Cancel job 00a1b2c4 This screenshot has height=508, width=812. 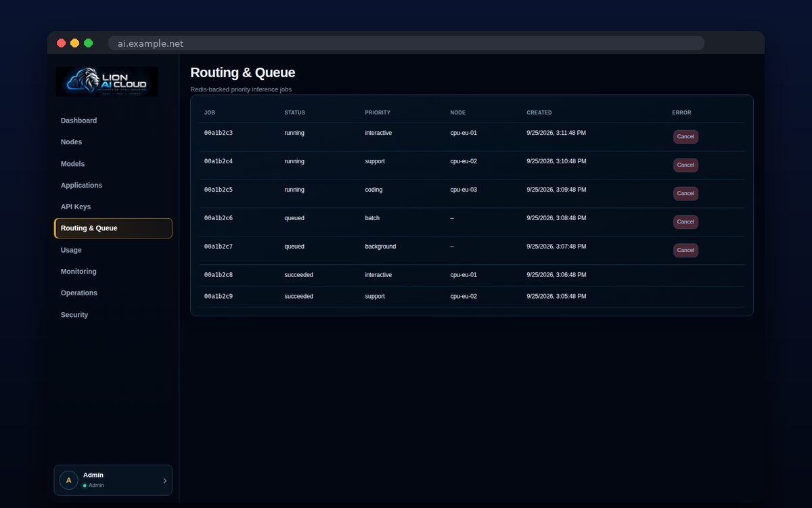coord(685,165)
